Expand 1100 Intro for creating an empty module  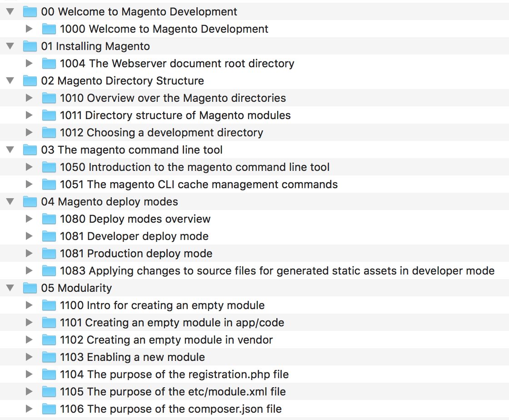(29, 305)
